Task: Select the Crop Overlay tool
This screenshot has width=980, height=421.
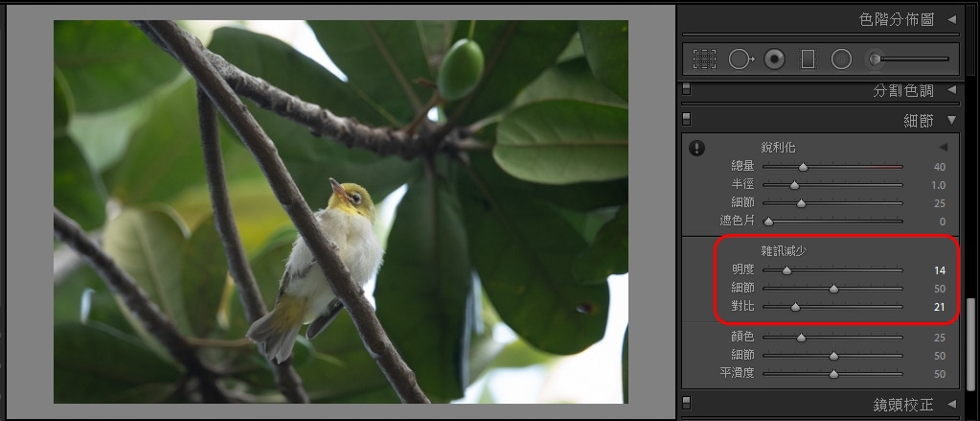Action: coord(704,59)
